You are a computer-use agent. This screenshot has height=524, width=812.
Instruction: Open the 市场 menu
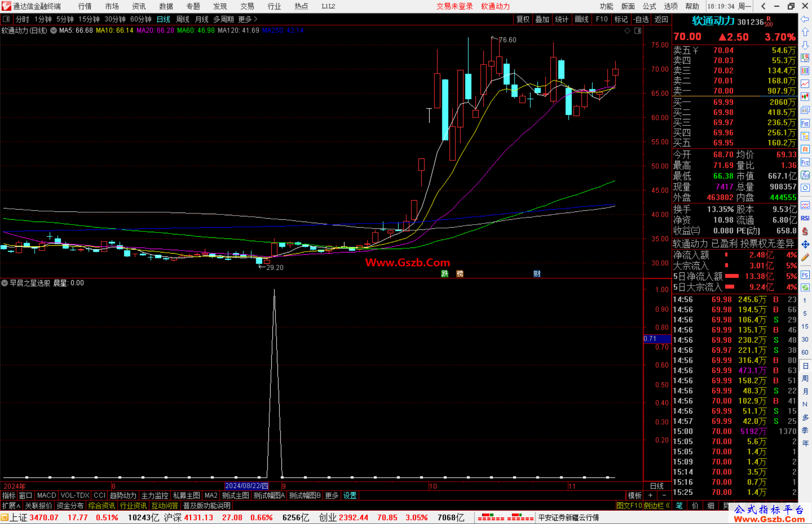[112, 6]
